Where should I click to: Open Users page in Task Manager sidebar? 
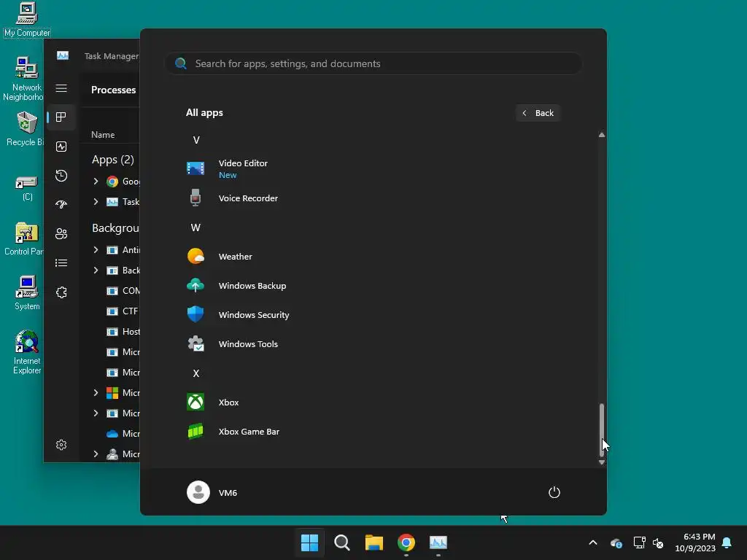(x=61, y=234)
